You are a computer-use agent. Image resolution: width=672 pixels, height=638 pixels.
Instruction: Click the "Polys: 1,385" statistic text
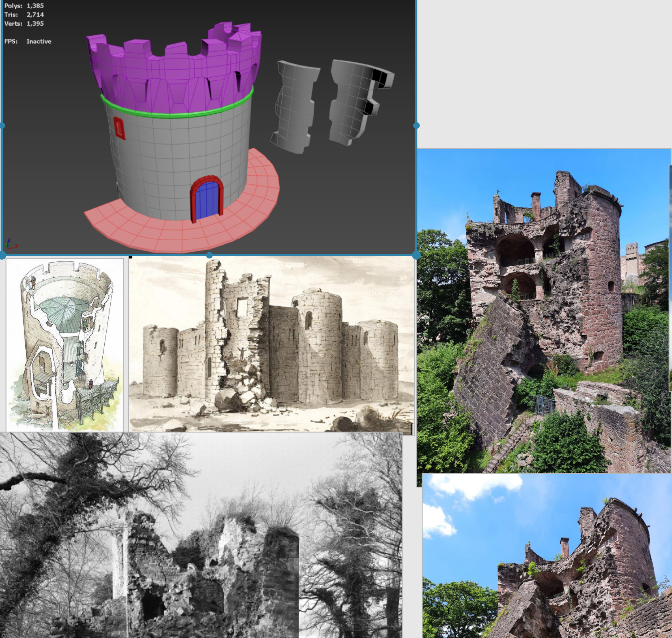(24, 6)
